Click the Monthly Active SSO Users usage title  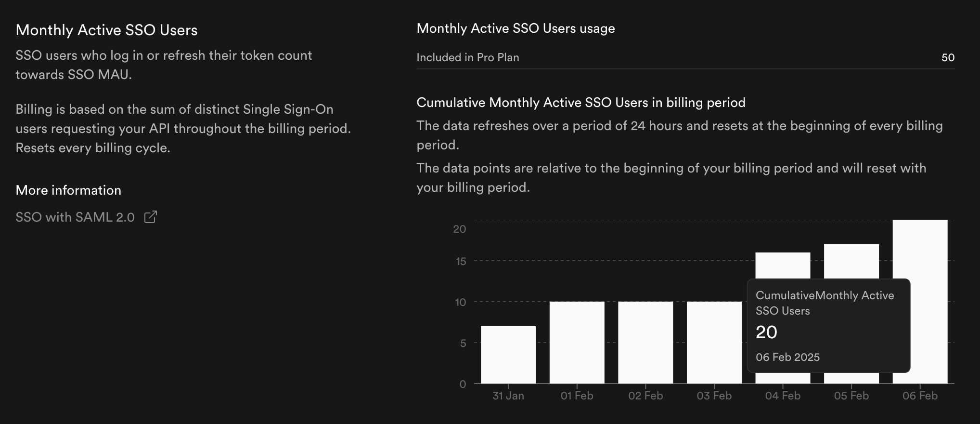[516, 28]
